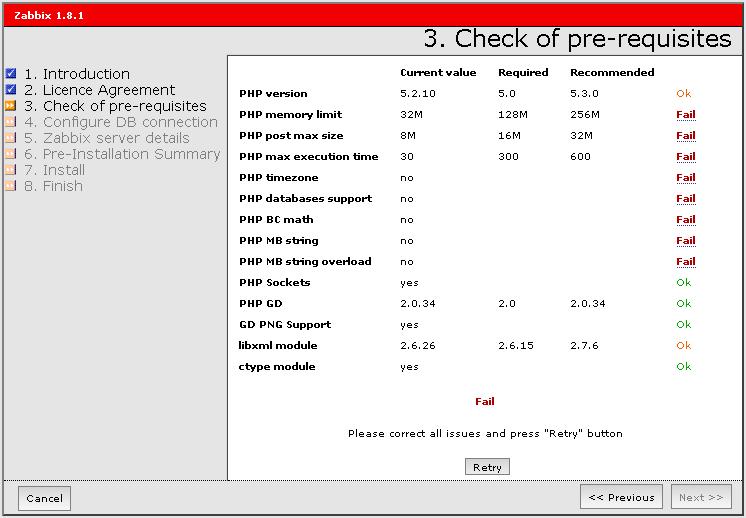Select the "1. Introduction" step label
Image resolution: width=746 pixels, height=518 pixels.
coord(76,74)
